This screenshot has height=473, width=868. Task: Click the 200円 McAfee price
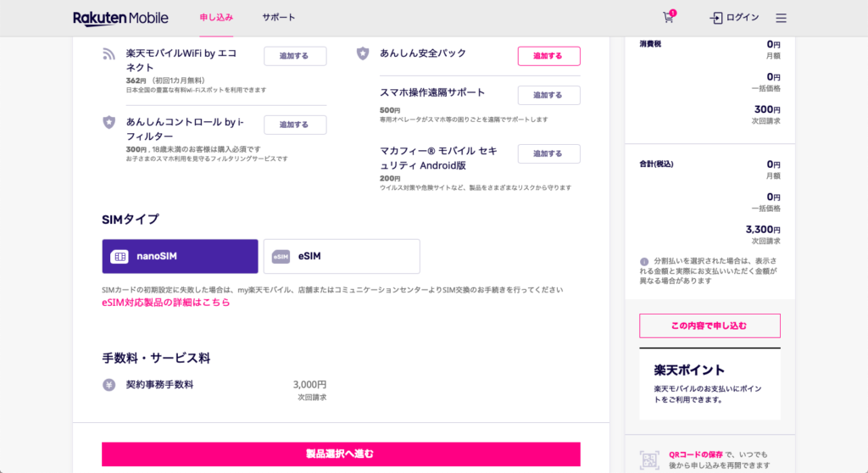pos(390,178)
